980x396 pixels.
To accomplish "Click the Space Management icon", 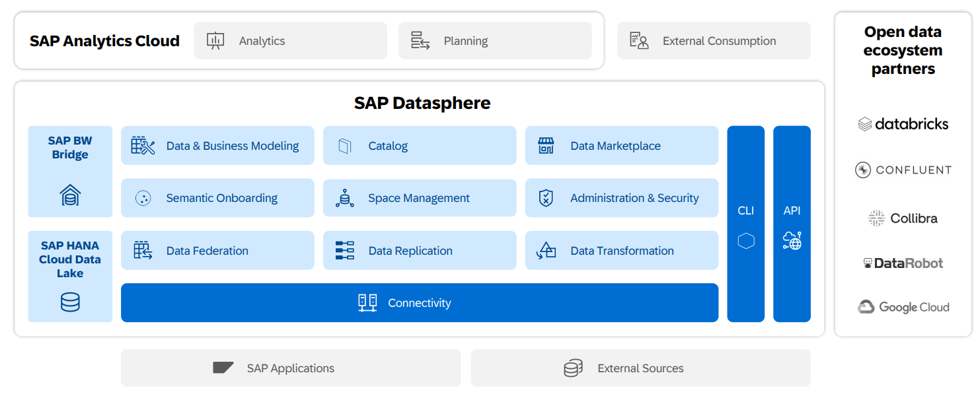I will coord(344,198).
